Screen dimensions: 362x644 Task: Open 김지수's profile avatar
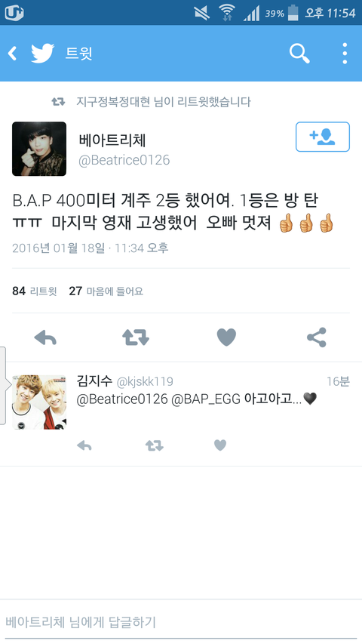click(39, 402)
